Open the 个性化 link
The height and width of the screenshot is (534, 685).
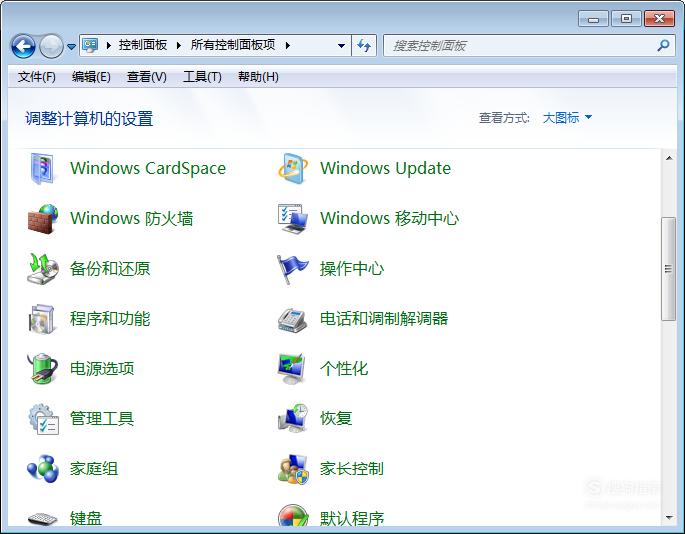[344, 368]
